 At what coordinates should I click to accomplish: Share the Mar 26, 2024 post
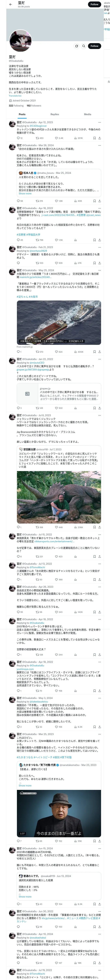[x=99, y=201]
